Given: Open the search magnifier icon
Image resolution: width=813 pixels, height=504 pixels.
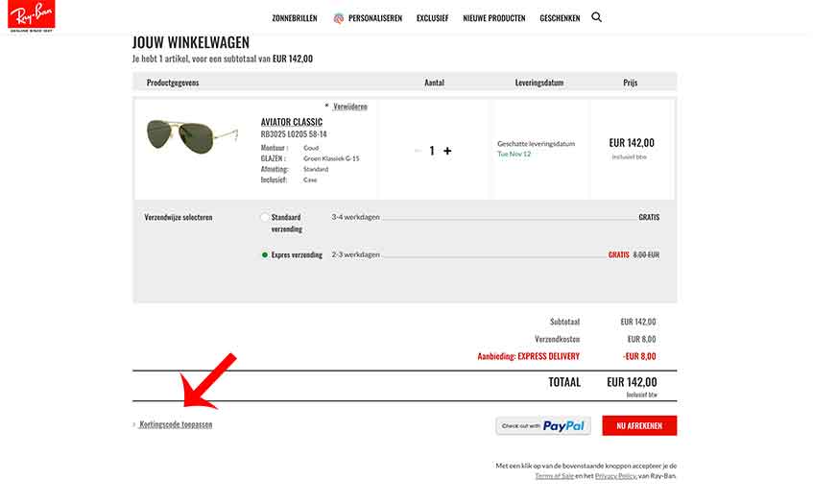Looking at the screenshot, I should pos(597,17).
